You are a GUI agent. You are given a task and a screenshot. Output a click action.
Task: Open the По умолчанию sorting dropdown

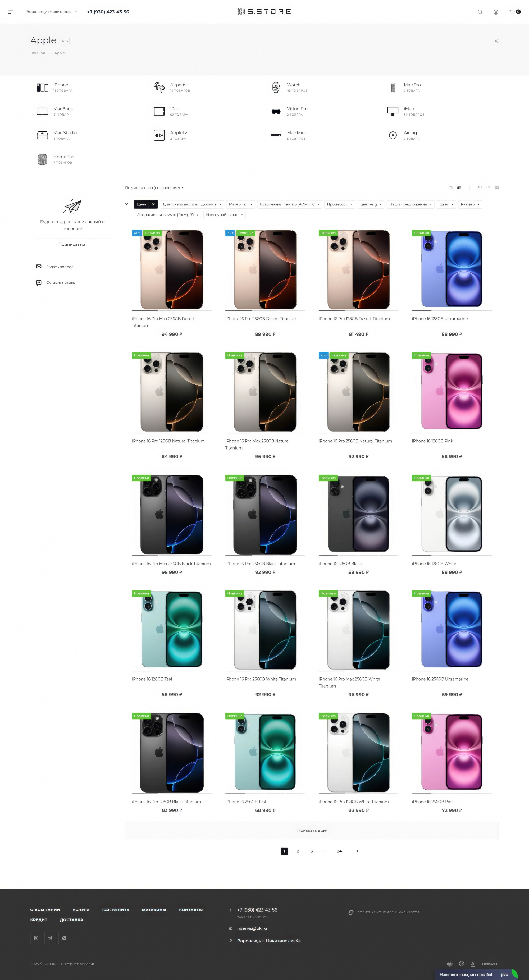pos(154,188)
